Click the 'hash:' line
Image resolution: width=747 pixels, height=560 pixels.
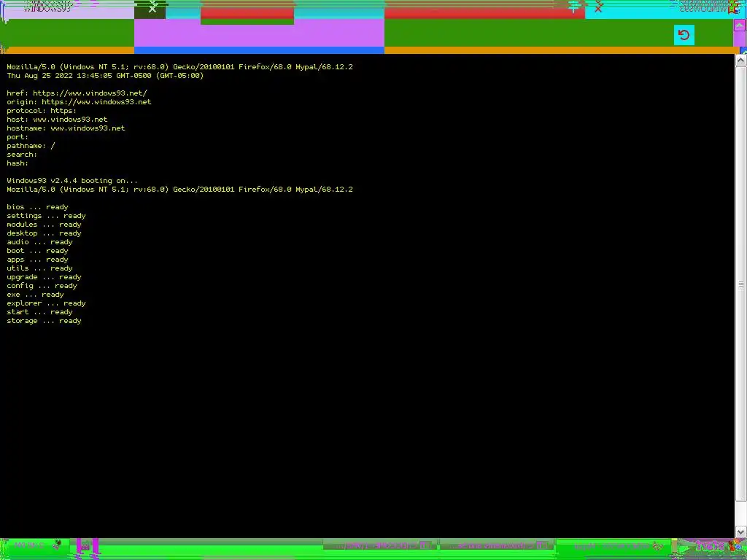(18, 163)
